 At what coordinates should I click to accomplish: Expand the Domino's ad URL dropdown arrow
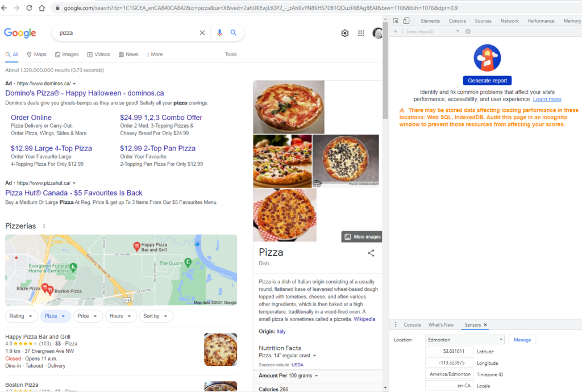click(x=74, y=84)
